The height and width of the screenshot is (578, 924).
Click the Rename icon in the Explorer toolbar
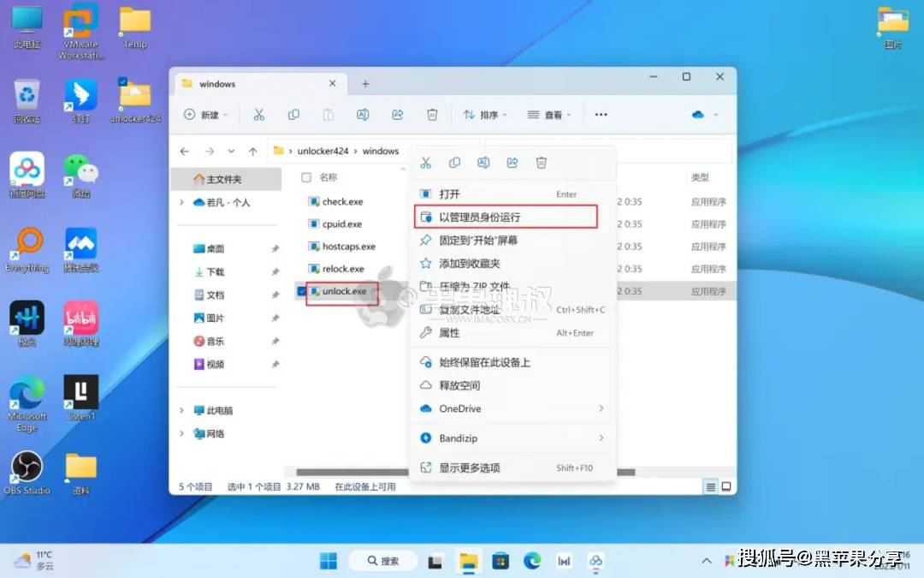tap(363, 115)
